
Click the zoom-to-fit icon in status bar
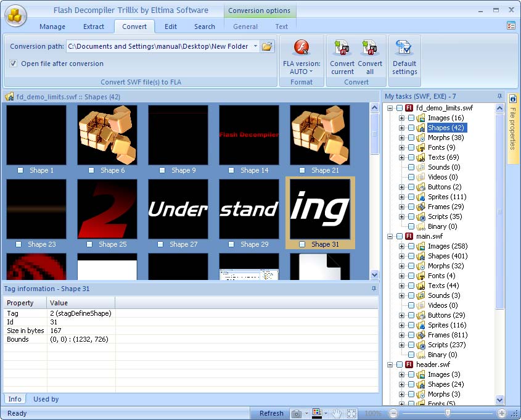[x=352, y=413]
